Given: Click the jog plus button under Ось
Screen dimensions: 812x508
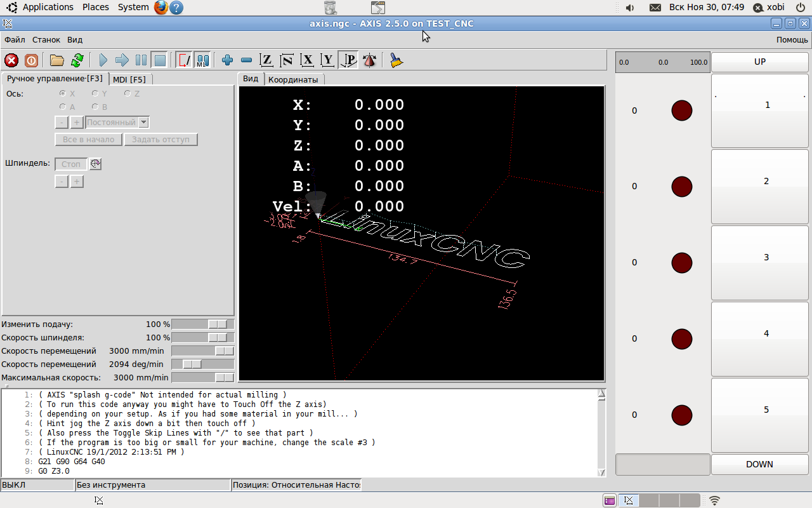Looking at the screenshot, I should click(77, 123).
